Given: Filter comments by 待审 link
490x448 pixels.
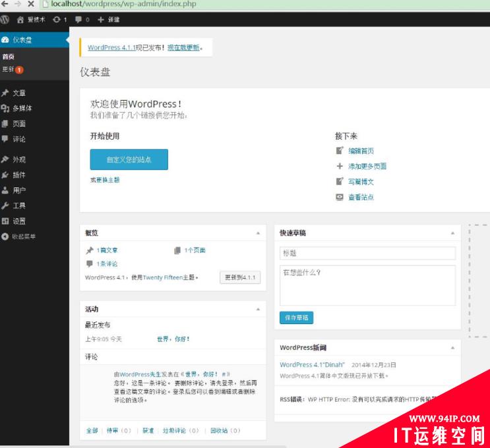Looking at the screenshot, I should 113,430.
